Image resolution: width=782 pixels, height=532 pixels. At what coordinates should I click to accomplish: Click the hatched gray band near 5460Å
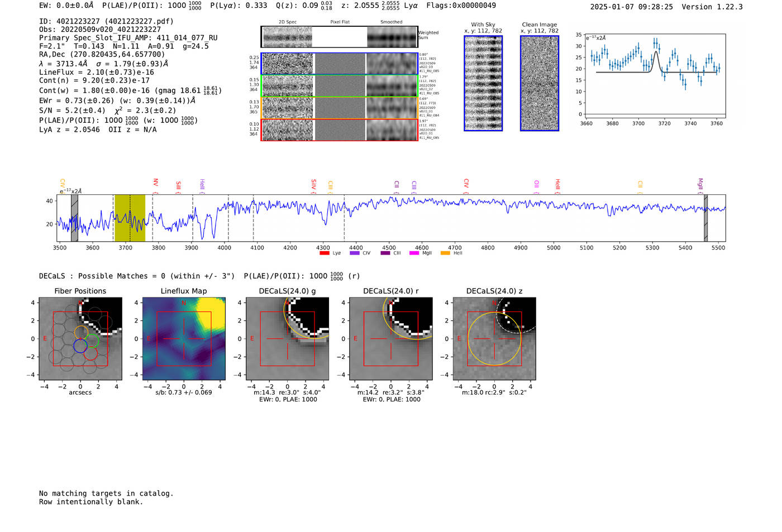[x=705, y=218]
